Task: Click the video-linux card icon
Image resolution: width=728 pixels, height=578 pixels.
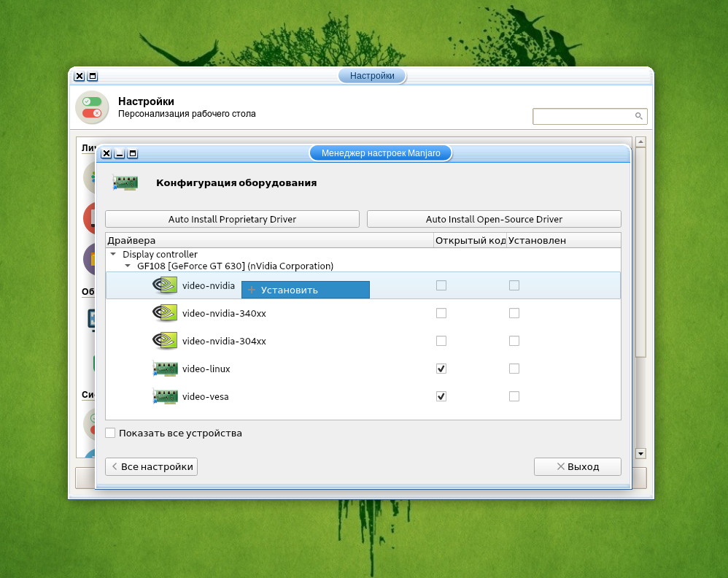Action: [x=165, y=369]
